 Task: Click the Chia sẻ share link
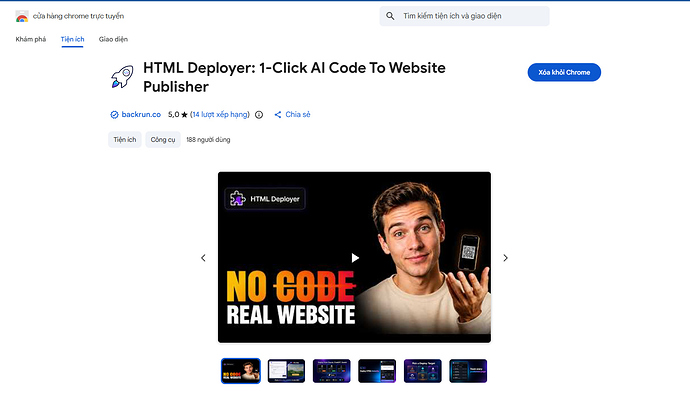coord(298,114)
